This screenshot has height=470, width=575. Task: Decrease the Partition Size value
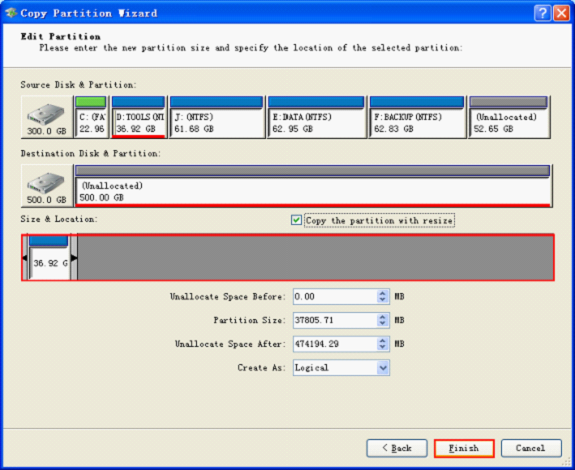[383, 323]
